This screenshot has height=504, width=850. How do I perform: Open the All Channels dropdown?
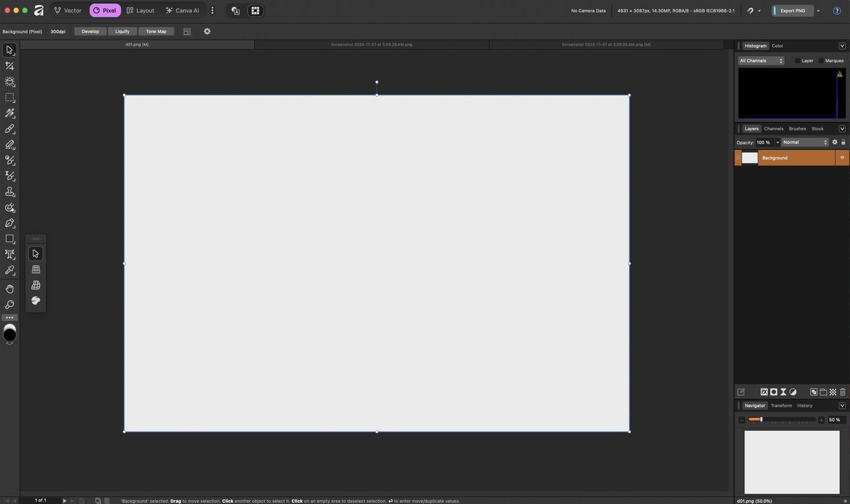click(761, 61)
